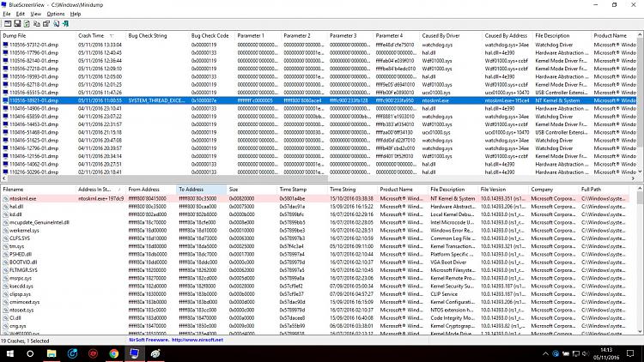Click the '19 Crashes, 1 Selected' status text

click(x=25, y=341)
